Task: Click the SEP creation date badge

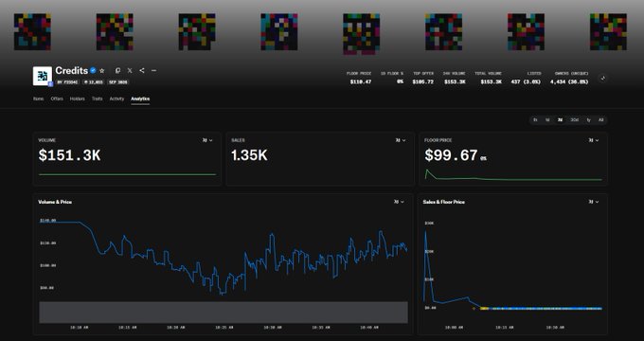Action: click(117, 82)
